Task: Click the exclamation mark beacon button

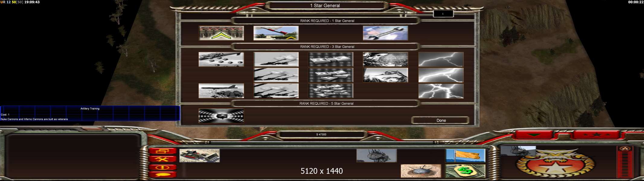Action: tap(162, 167)
